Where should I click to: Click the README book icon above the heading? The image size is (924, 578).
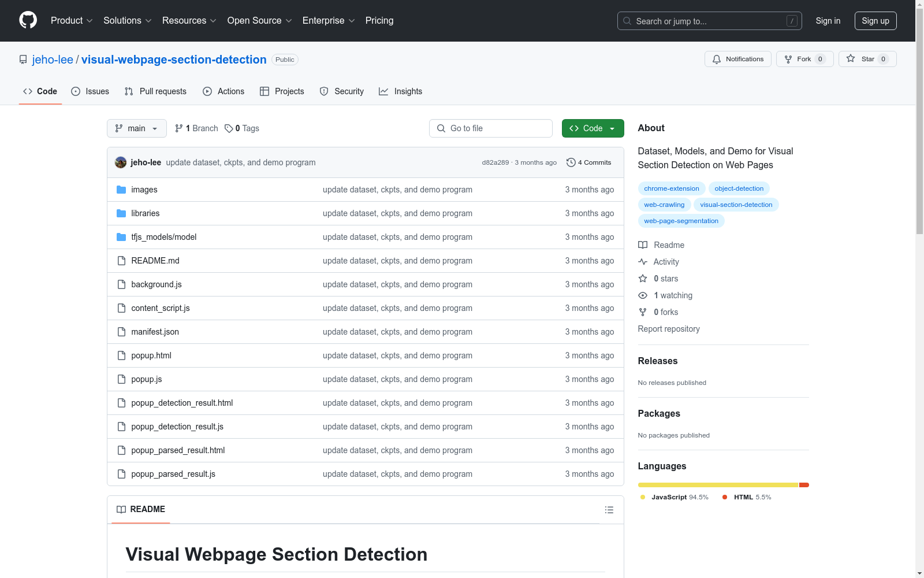[121, 509]
